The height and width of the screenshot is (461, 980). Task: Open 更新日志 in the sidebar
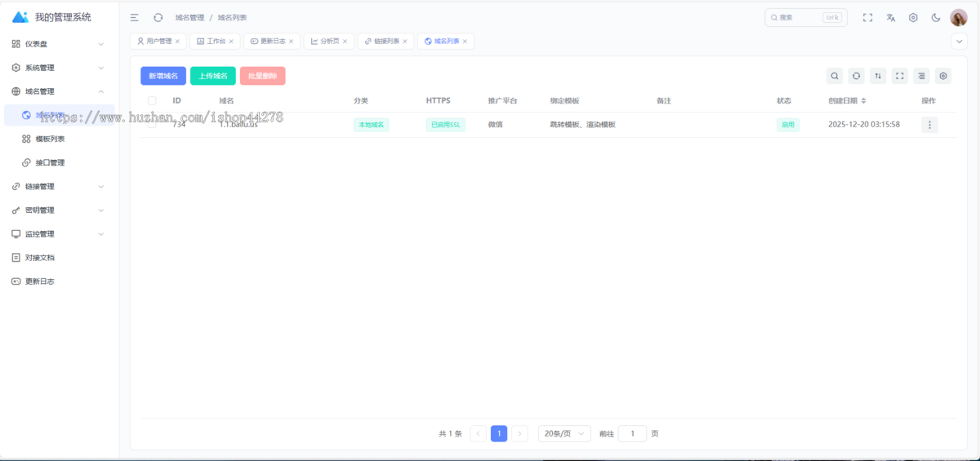click(59, 281)
